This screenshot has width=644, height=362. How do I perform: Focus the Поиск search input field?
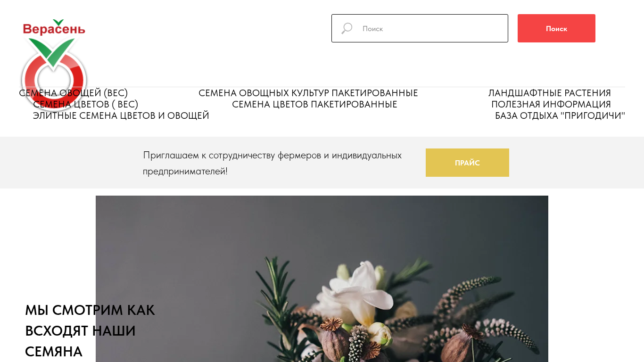420,28
